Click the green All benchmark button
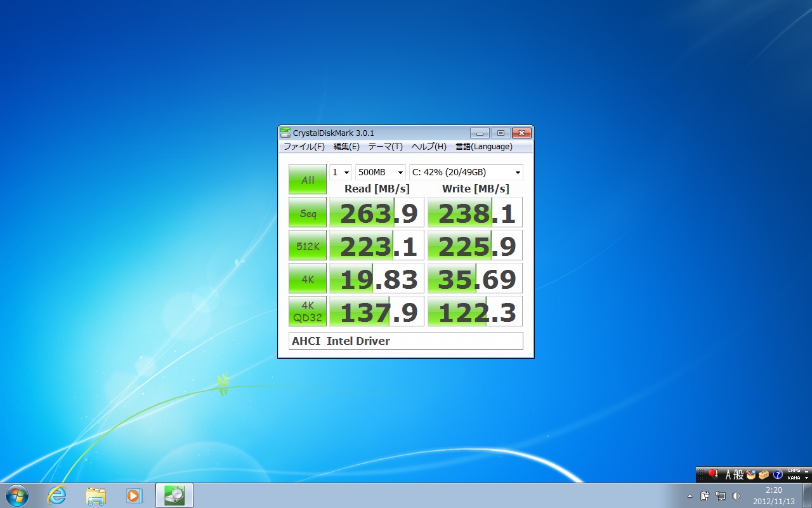This screenshot has width=812, height=508. click(x=308, y=180)
